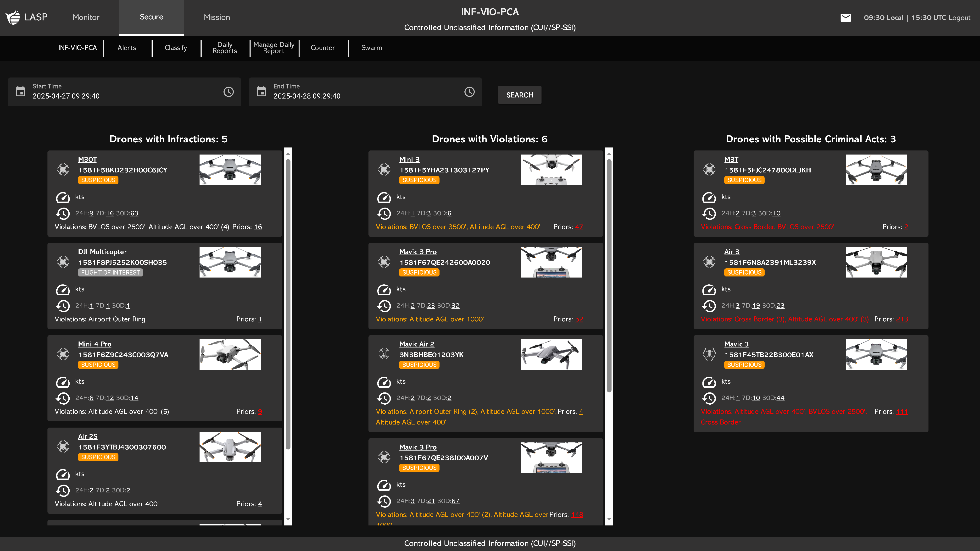Open Manage Daily Report item
This screenshot has width=980, height=551.
pyautogui.click(x=274, y=48)
